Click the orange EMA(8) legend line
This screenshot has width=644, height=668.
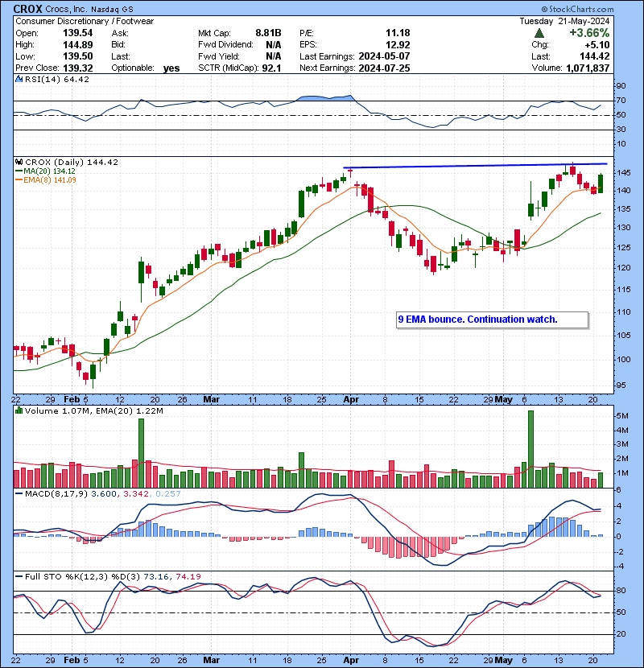pyautogui.click(x=19, y=179)
